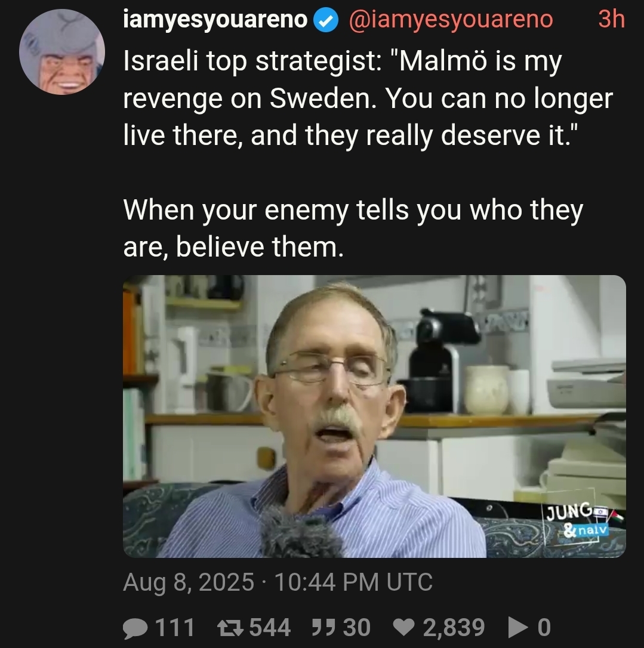The image size is (644, 648).
Task: Open the 544 retweets count
Action: tap(270, 628)
